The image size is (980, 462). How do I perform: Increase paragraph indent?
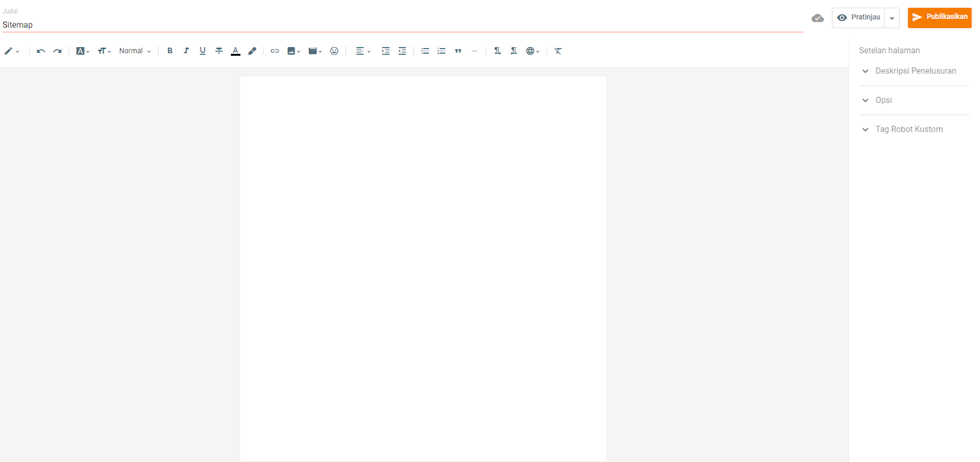[386, 51]
